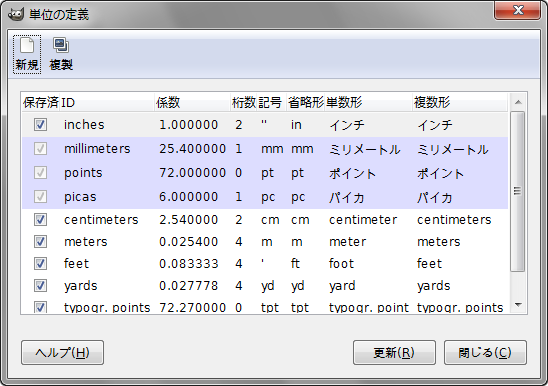Screen dimensions: 548x386
Task: Sort by the 保存済 column header
Action: click(x=41, y=102)
